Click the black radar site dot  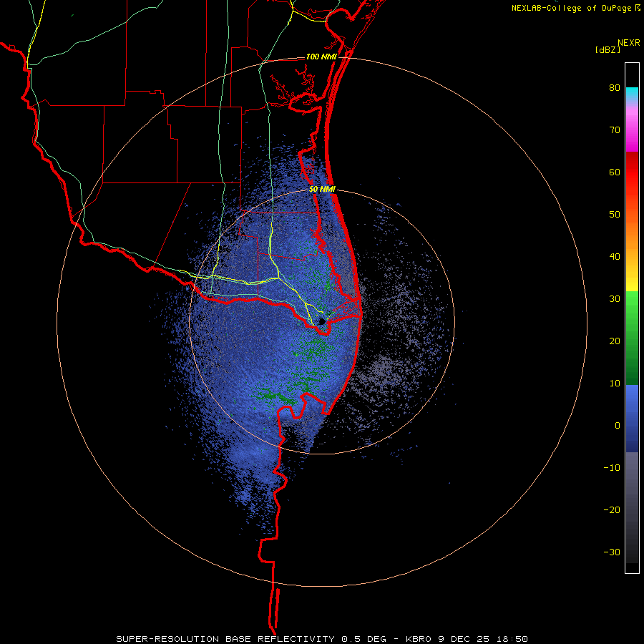point(322,321)
